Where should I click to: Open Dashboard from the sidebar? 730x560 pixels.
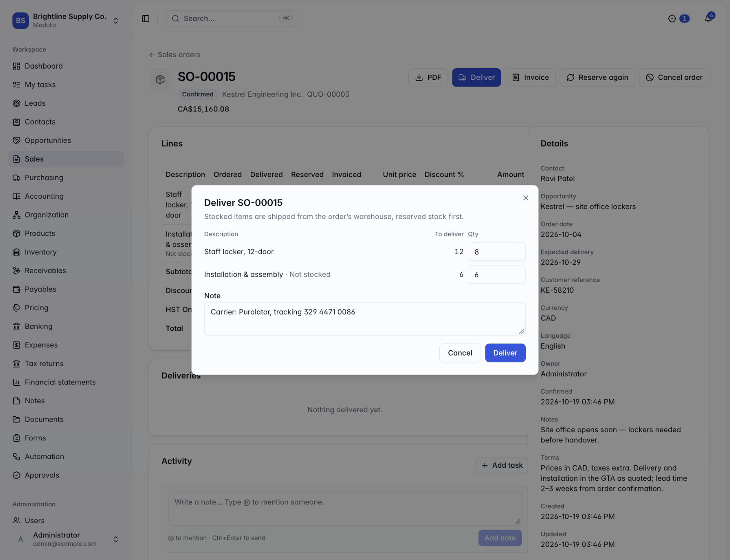[66, 66]
